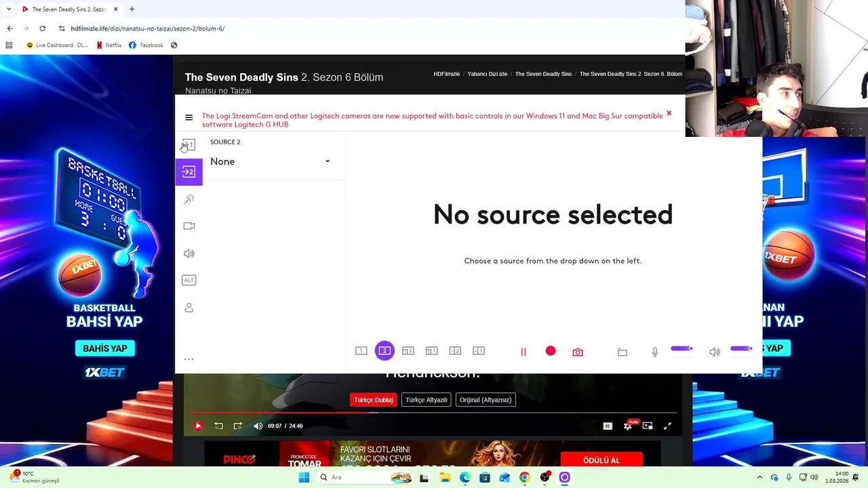Close The Seven Deadly Sins tab
868x488 pixels.
click(115, 9)
